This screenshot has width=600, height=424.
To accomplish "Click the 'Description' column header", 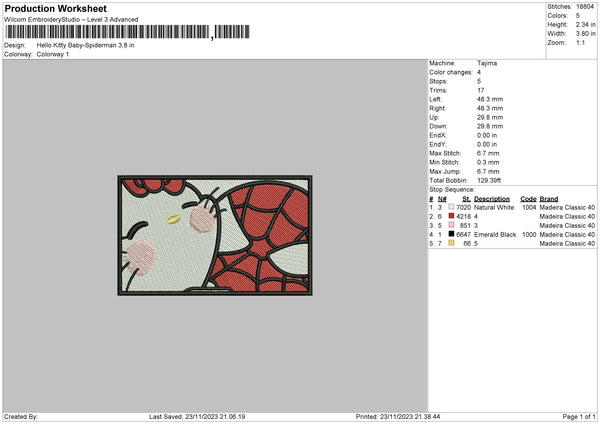I will [x=492, y=199].
